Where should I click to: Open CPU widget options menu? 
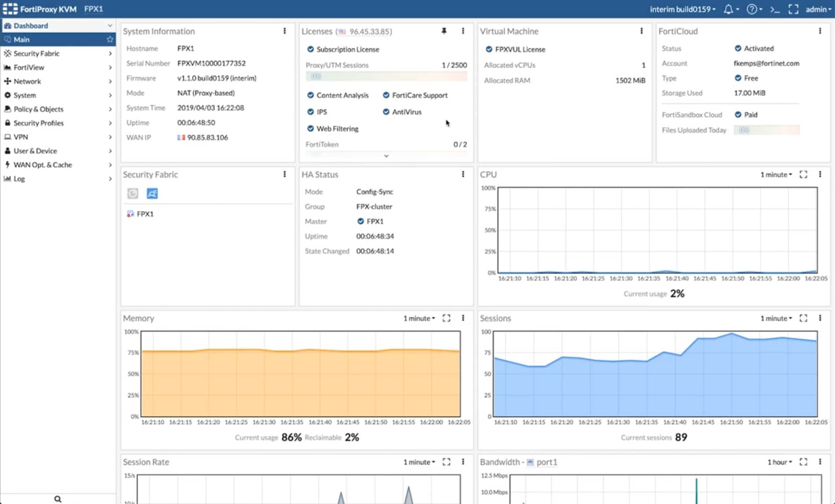coord(820,174)
